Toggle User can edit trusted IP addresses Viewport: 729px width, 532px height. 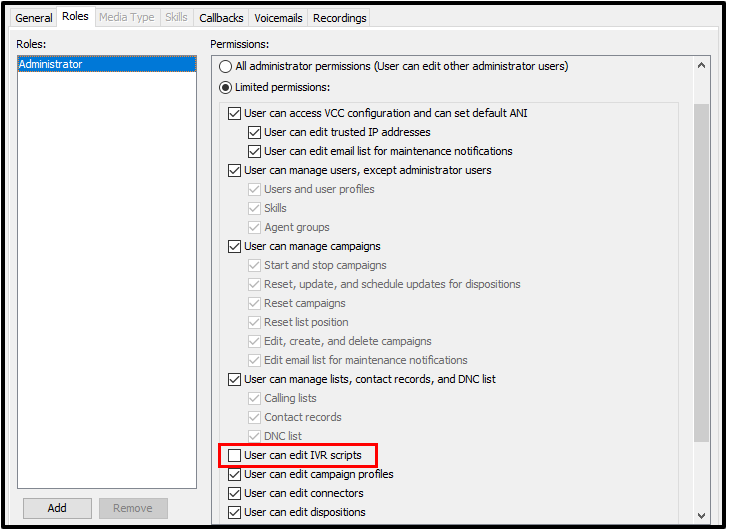click(255, 133)
